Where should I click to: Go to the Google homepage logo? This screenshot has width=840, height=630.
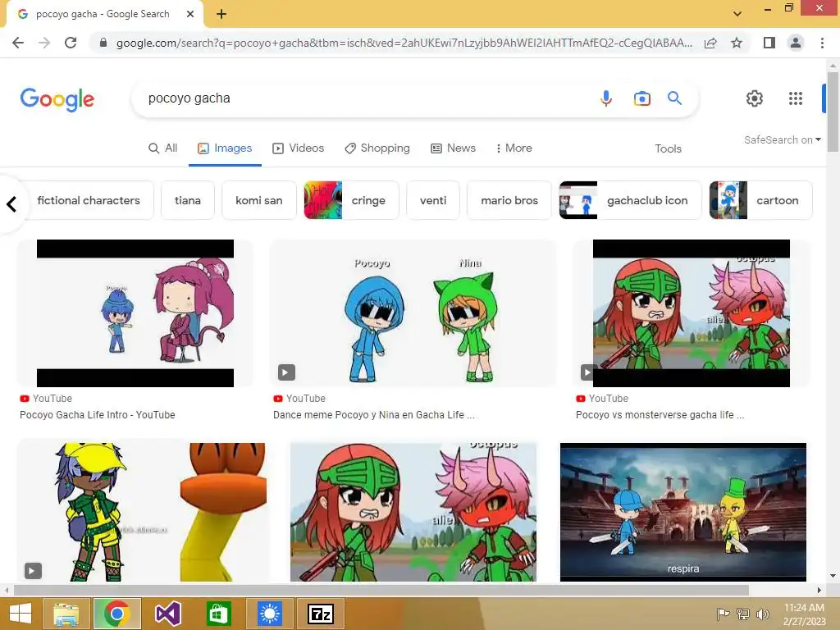click(57, 99)
